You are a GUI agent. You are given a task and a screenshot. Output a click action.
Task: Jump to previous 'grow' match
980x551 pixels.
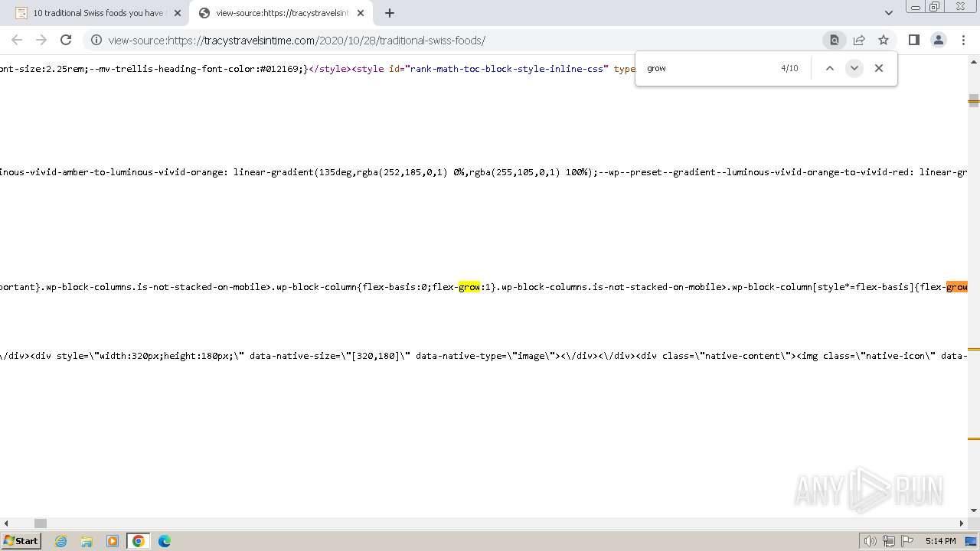coord(829,68)
